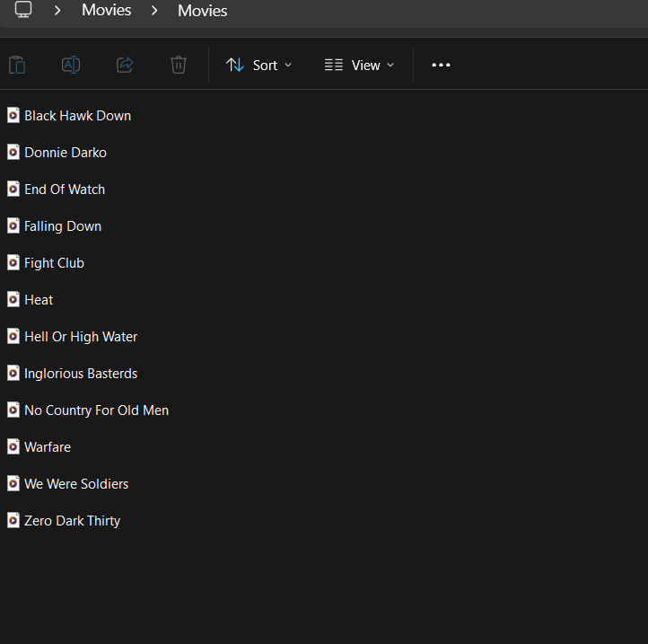Click the Sort arrows icon
The image size is (648, 644).
point(235,65)
